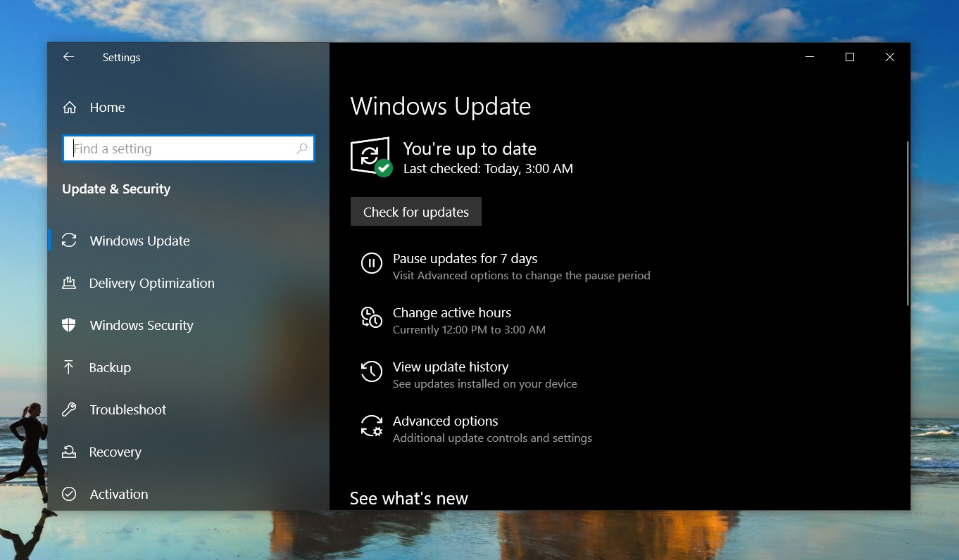This screenshot has height=560, width=959.
Task: Click the Windows Security shield icon
Action: coord(69,325)
